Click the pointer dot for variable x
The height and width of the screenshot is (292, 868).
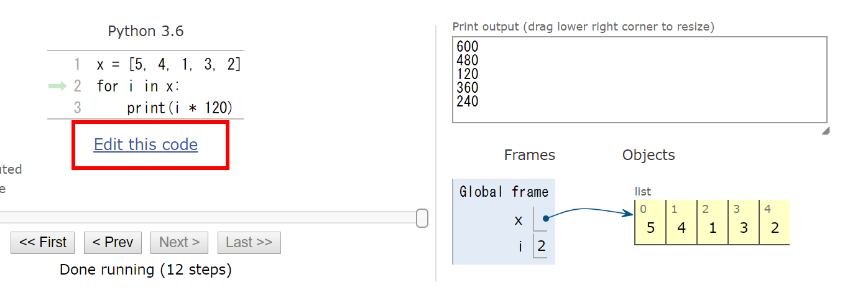tap(545, 219)
